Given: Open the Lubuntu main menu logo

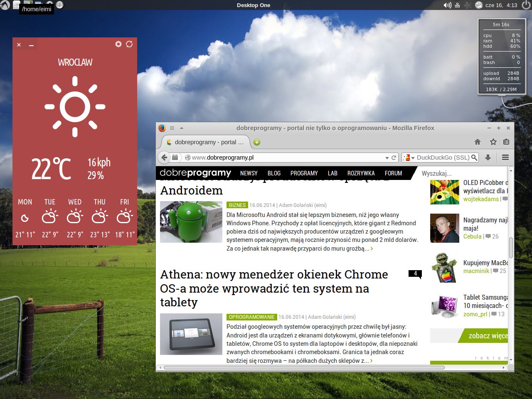Looking at the screenshot, I should [5, 5].
